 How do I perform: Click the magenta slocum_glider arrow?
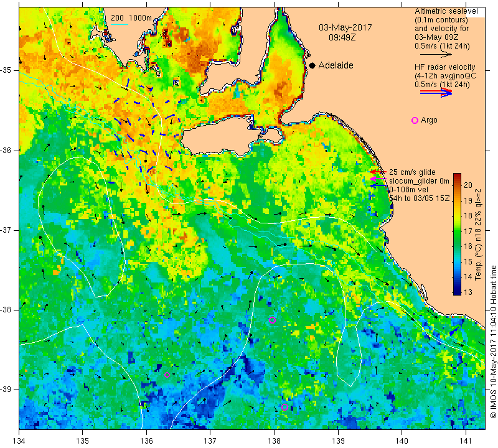point(378,179)
